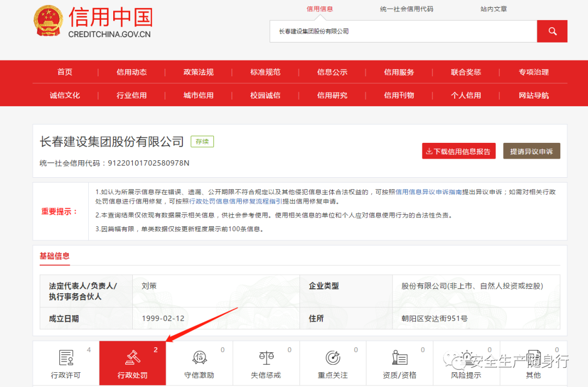Open 政策法规 navigation item
Image resolution: width=588 pixels, height=387 pixels.
pyautogui.click(x=198, y=72)
